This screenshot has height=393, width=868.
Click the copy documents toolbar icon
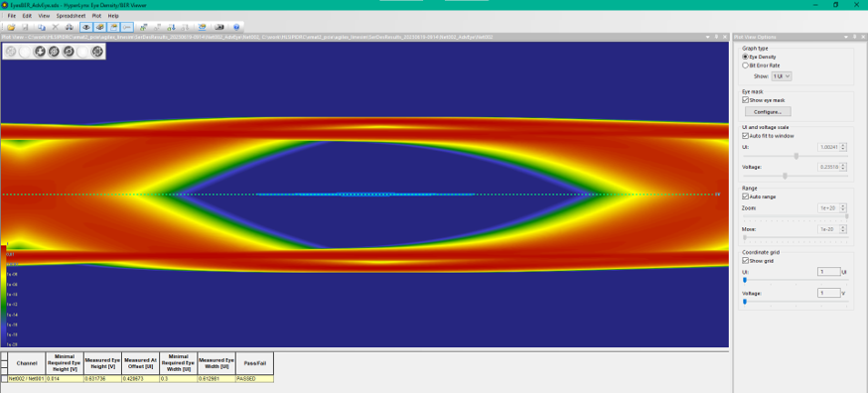pyautogui.click(x=42, y=27)
